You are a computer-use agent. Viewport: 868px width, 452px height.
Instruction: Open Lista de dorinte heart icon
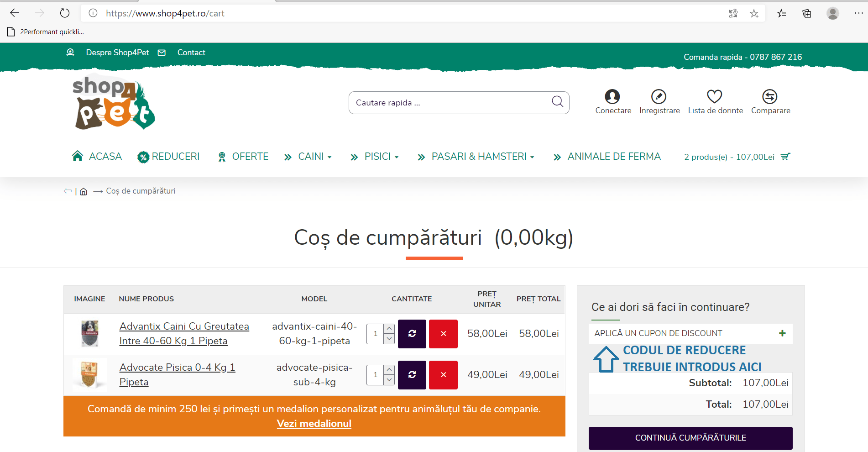715,97
